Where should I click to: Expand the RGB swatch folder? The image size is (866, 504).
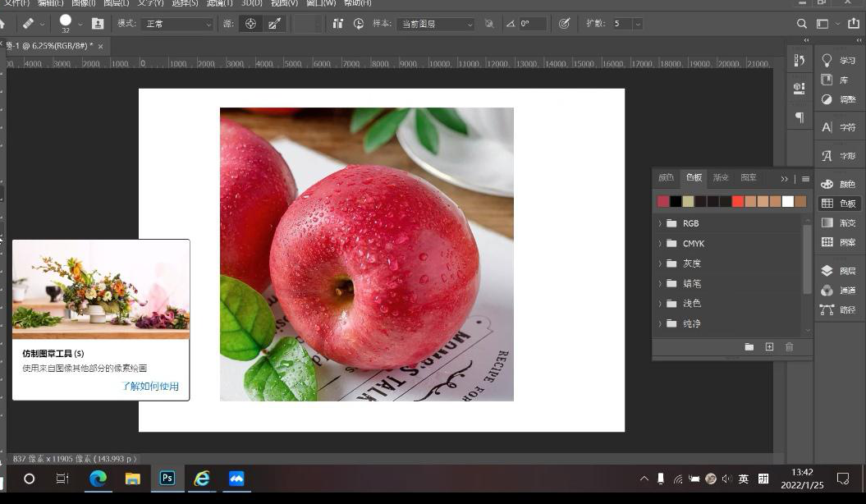pyautogui.click(x=660, y=223)
